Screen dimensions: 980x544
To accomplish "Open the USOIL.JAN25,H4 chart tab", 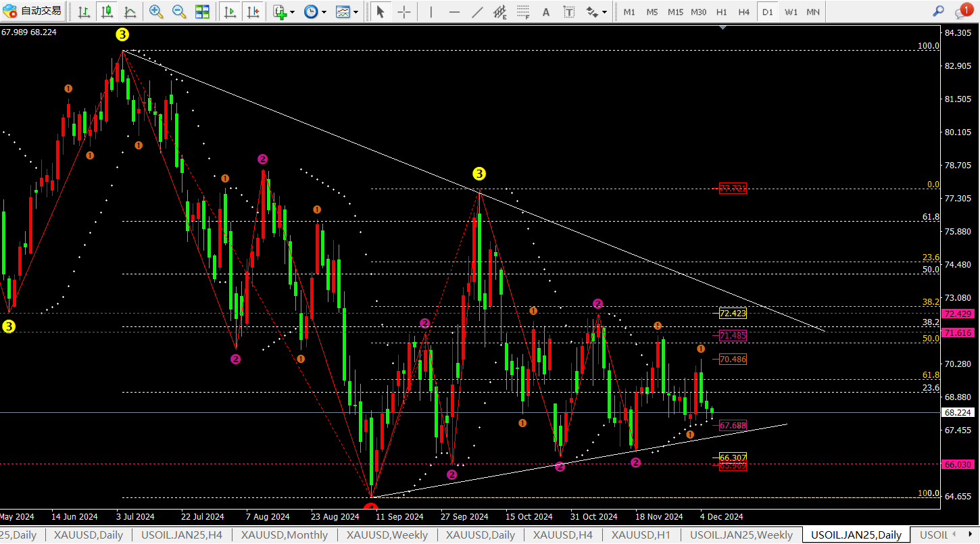I will [x=182, y=535].
